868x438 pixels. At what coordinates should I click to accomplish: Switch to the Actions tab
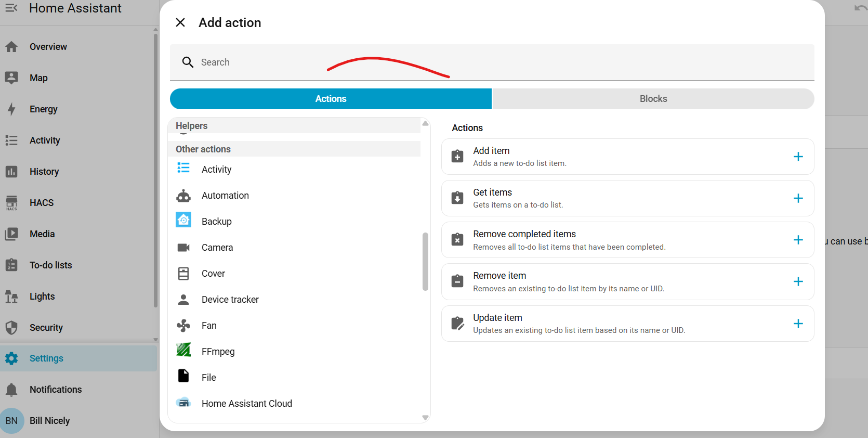331,99
